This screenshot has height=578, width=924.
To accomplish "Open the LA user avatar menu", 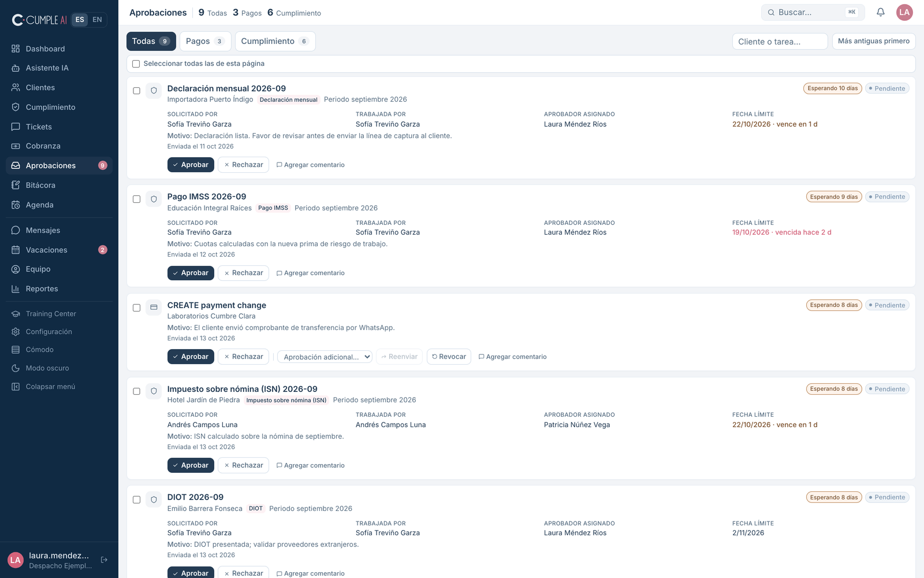I will pyautogui.click(x=904, y=12).
